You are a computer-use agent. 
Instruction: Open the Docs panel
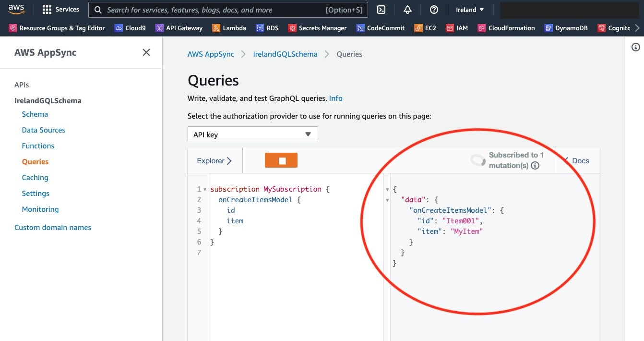pyautogui.click(x=577, y=160)
